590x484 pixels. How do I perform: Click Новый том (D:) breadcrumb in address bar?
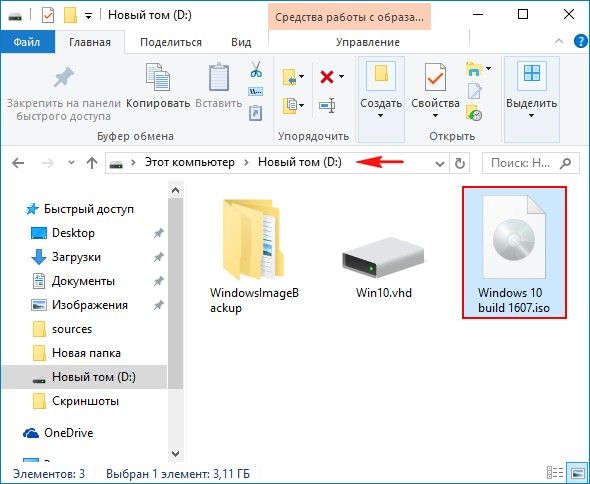pos(300,162)
